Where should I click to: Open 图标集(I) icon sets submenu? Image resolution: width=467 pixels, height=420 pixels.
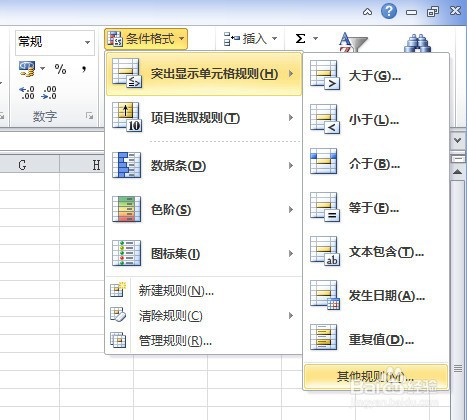click(204, 253)
